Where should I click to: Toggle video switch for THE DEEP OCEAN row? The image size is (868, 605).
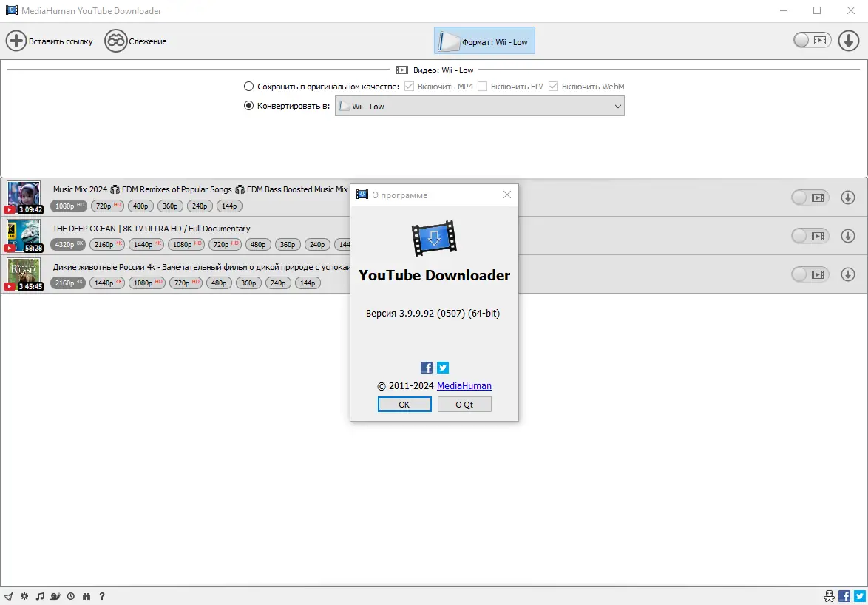810,236
